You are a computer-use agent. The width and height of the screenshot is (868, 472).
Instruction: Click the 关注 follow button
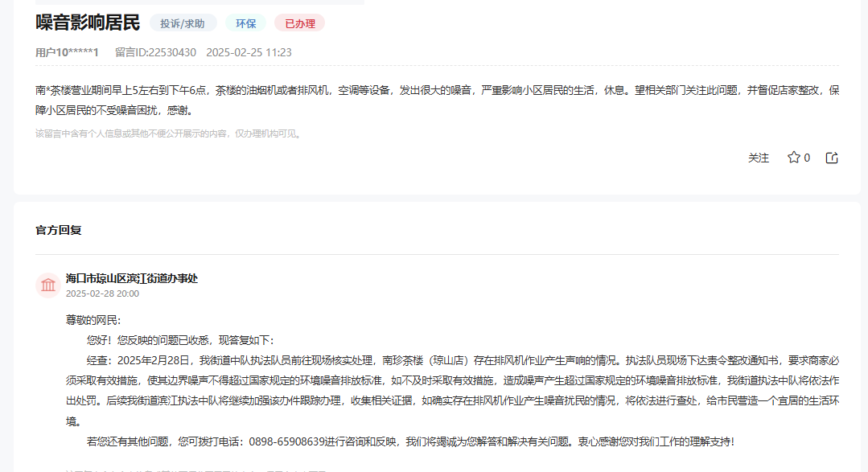click(x=759, y=158)
